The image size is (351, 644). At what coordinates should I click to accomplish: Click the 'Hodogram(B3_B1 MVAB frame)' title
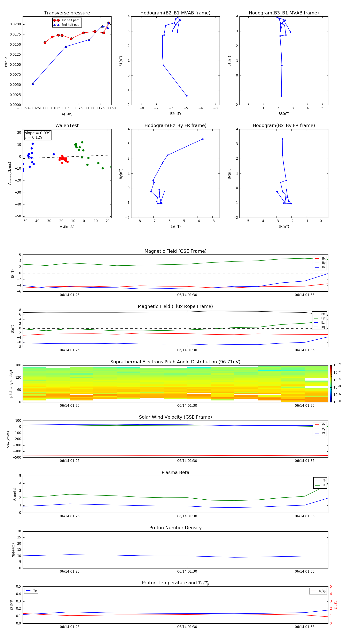(284, 13)
